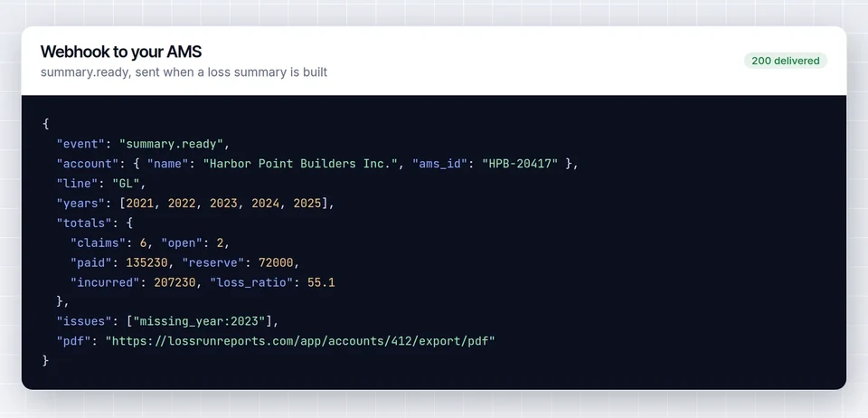Image resolution: width=868 pixels, height=418 pixels.
Task: Select the Webhook to your AMS heading
Action: (x=120, y=52)
